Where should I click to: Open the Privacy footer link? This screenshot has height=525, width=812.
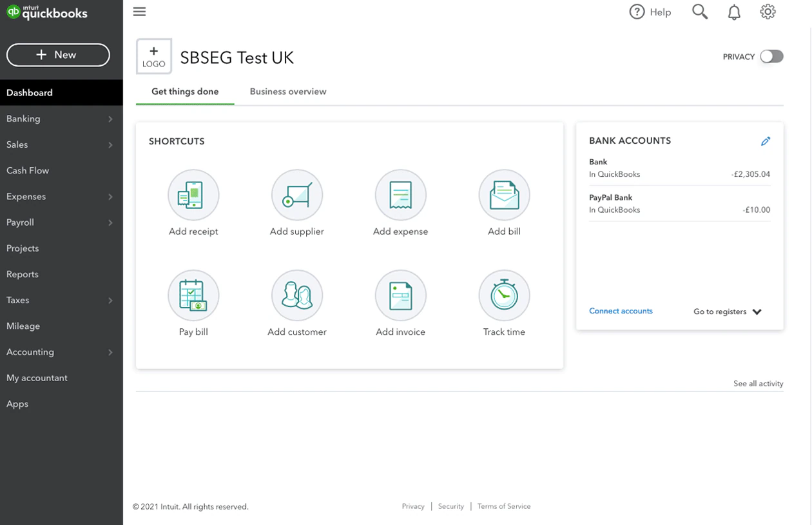413,506
